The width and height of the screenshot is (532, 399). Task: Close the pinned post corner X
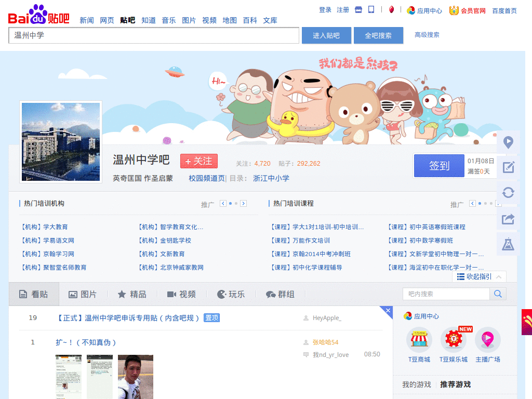click(388, 311)
